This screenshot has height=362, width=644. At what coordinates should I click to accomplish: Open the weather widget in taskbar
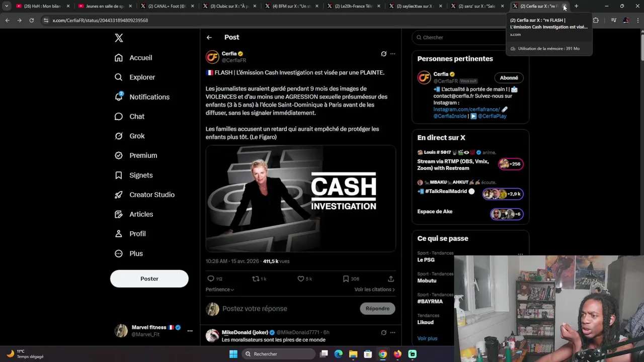coord(25,354)
